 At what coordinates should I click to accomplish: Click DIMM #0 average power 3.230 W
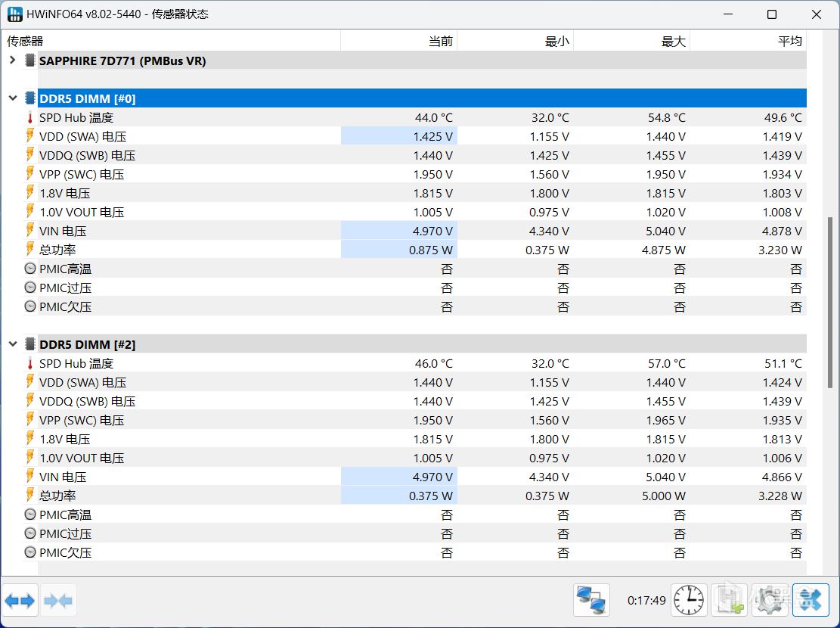pyautogui.click(x=780, y=250)
